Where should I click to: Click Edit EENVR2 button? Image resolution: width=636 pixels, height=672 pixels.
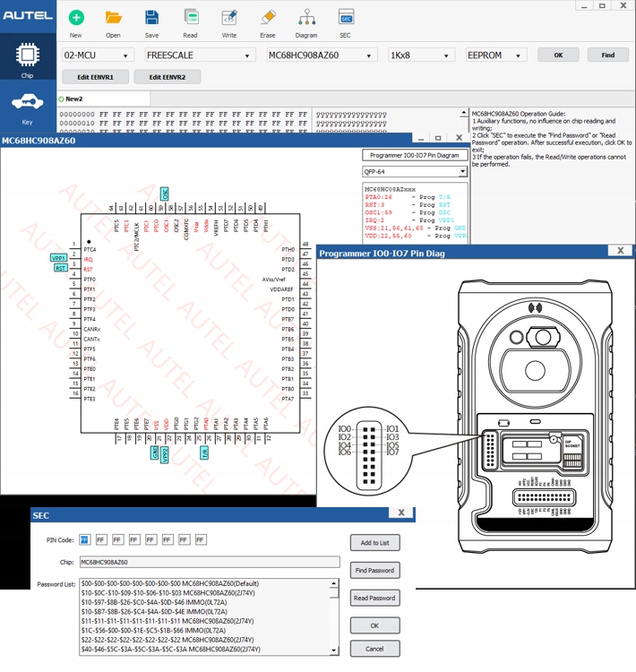(168, 77)
